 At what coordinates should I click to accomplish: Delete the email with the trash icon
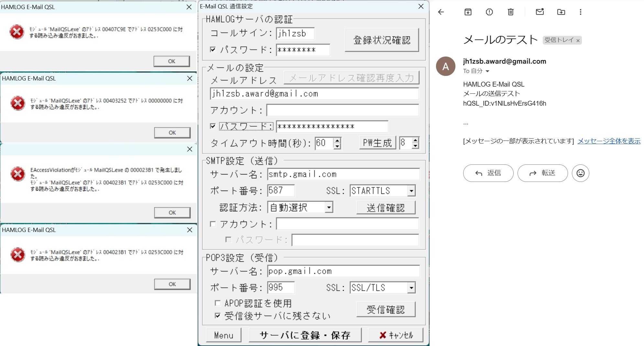click(x=510, y=12)
